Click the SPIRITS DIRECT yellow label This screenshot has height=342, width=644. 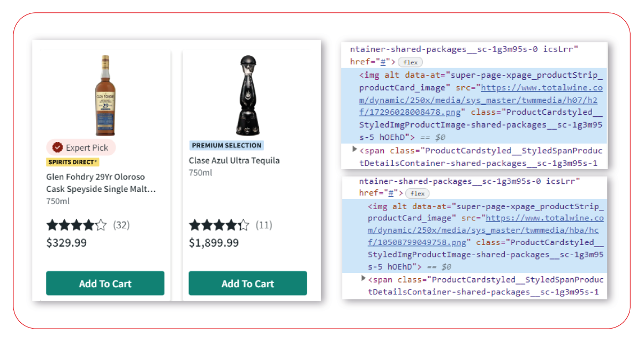[x=73, y=162]
